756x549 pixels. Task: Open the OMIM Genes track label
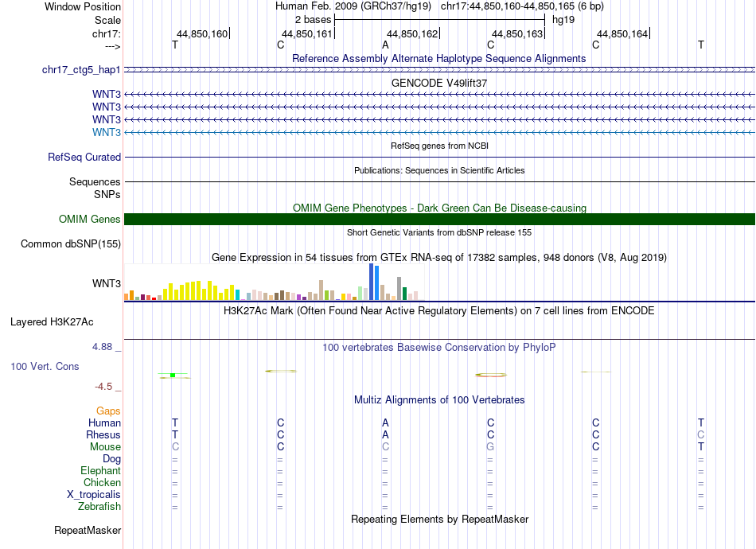click(90, 220)
